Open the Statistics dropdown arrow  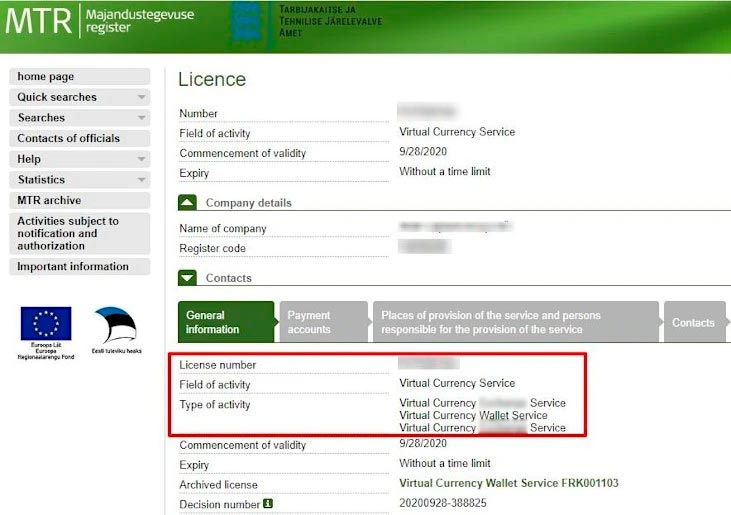142,181
